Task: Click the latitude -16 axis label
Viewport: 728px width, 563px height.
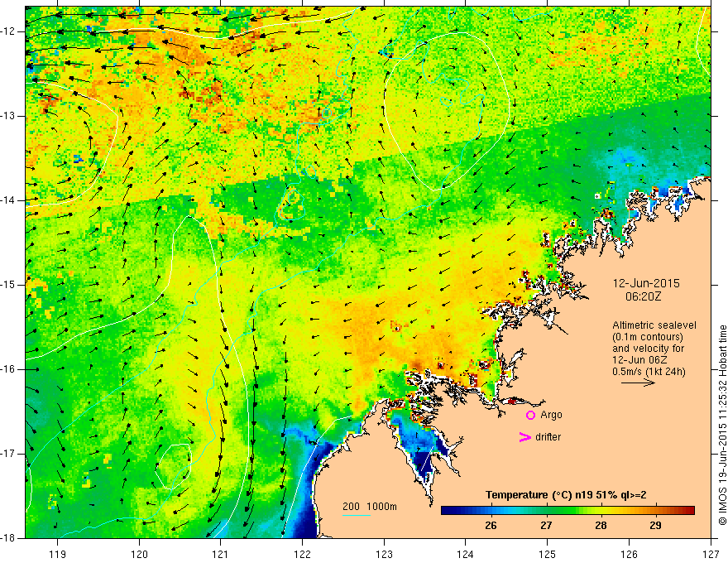Action: pos(9,369)
